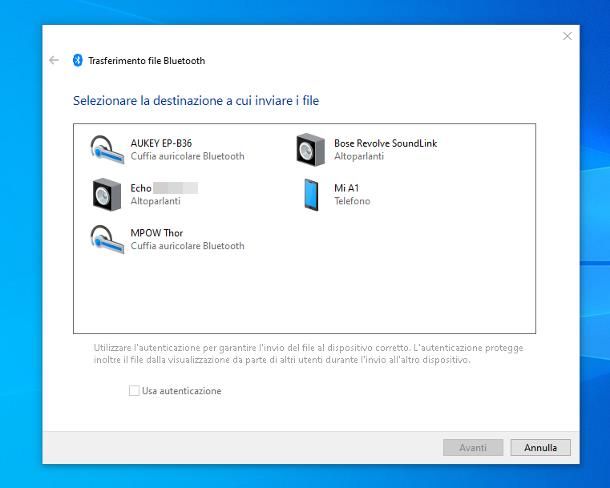Go back using the arrow icon
This screenshot has width=610, height=488.
[54, 60]
